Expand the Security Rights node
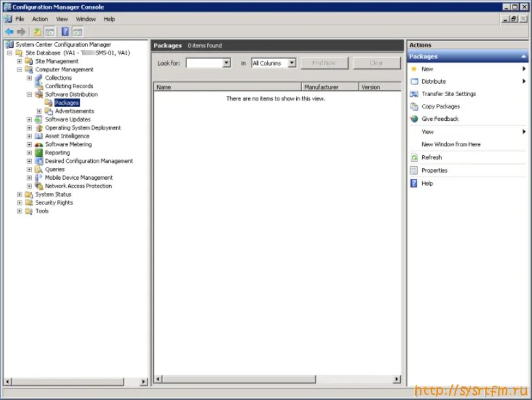Viewport: 532px width, 400px height. click(19, 203)
